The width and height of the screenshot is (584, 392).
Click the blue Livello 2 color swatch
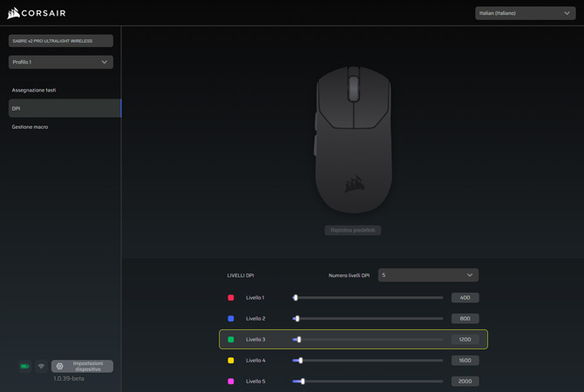coord(231,319)
